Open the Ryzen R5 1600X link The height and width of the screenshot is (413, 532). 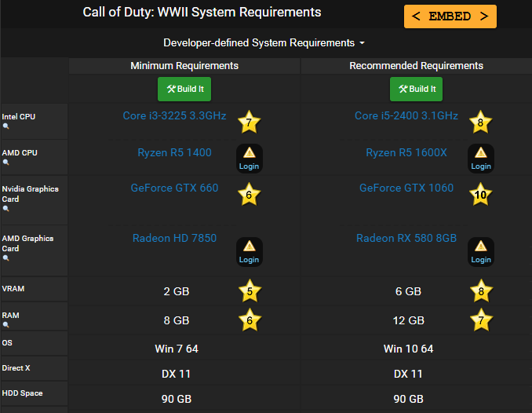(x=406, y=152)
